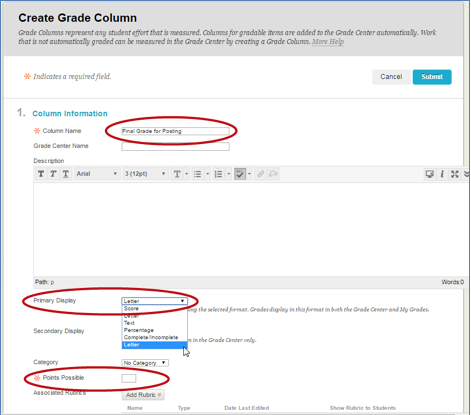Select Percentage in Primary Display list
This screenshot has width=471, height=415.
pos(139,330)
